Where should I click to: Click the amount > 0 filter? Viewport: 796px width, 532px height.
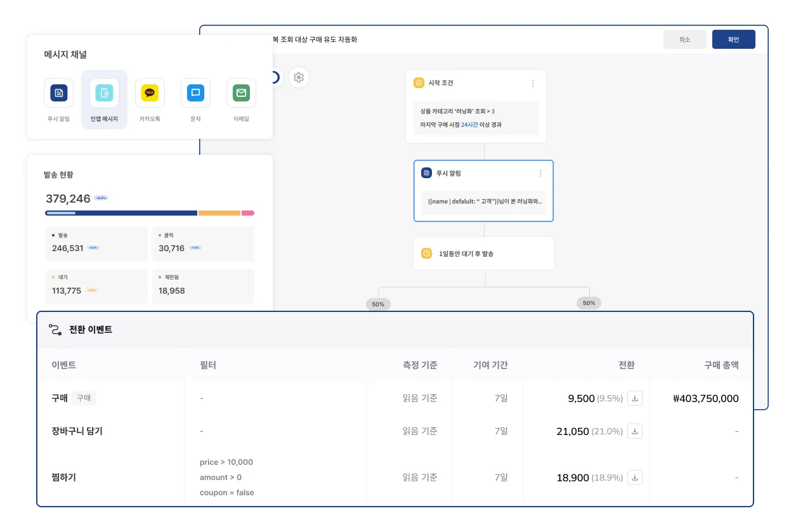pyautogui.click(x=221, y=477)
